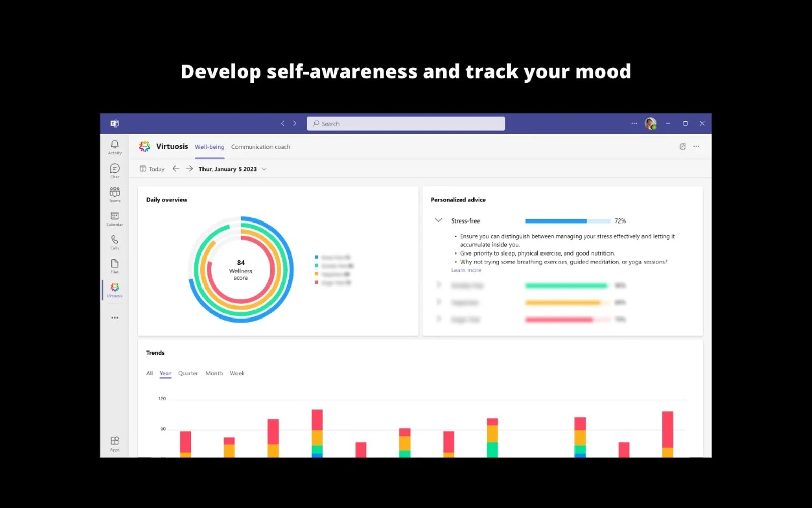
Task: Open more apps ellipsis in sidebar
Action: pos(115,317)
